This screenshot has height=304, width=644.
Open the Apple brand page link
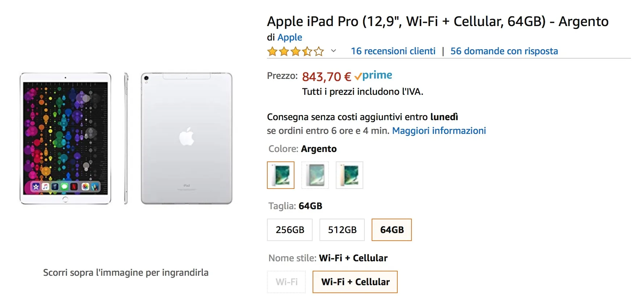pyautogui.click(x=290, y=37)
